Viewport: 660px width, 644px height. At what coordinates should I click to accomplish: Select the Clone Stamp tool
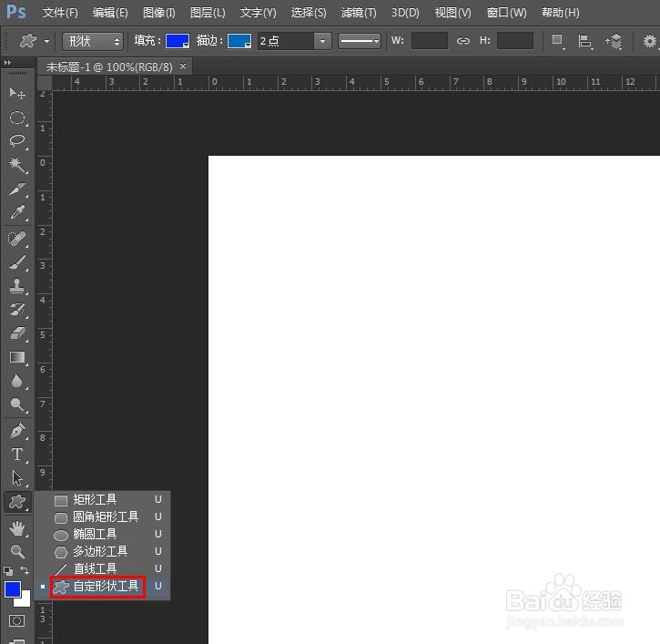pos(17,286)
